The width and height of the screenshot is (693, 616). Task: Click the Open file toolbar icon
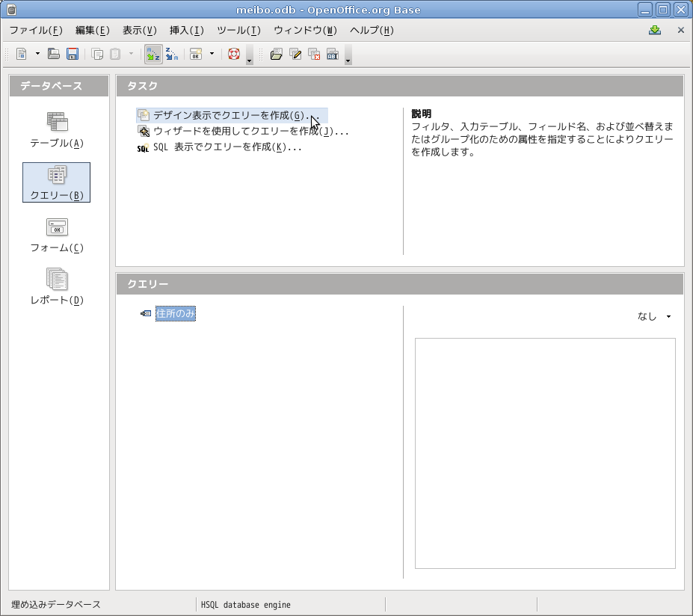tap(54, 54)
